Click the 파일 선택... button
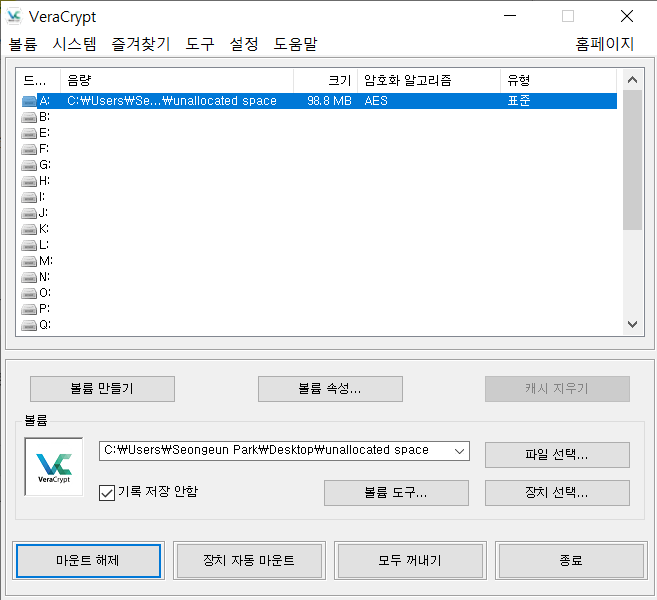The height and width of the screenshot is (600, 657). [x=557, y=455]
